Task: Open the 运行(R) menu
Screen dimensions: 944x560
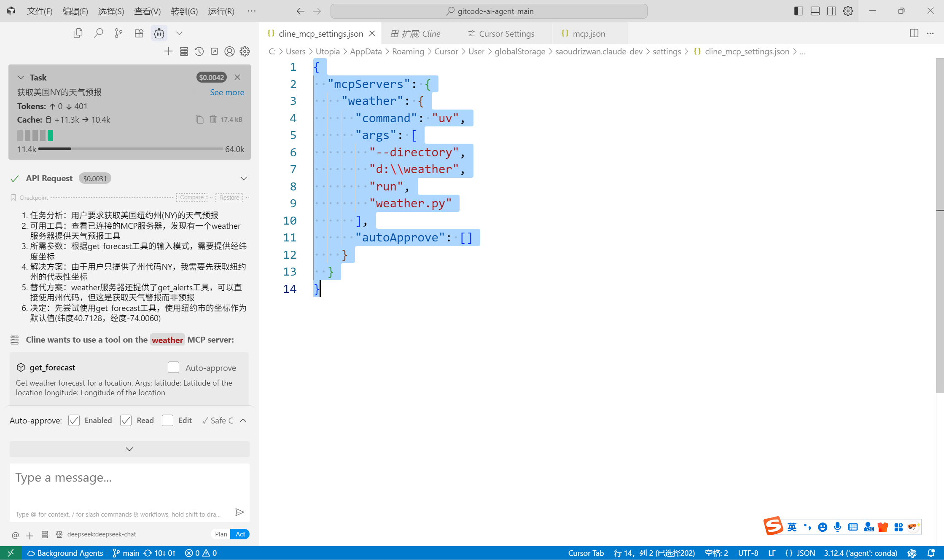Action: coord(221,11)
